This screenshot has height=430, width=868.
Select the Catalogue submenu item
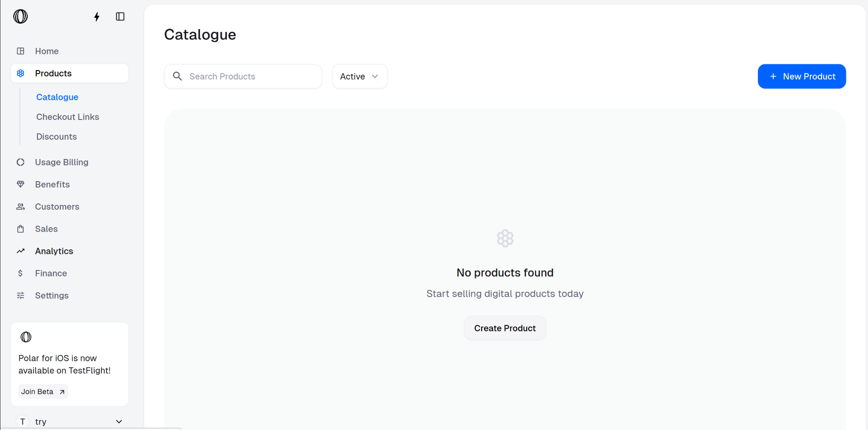coord(57,97)
